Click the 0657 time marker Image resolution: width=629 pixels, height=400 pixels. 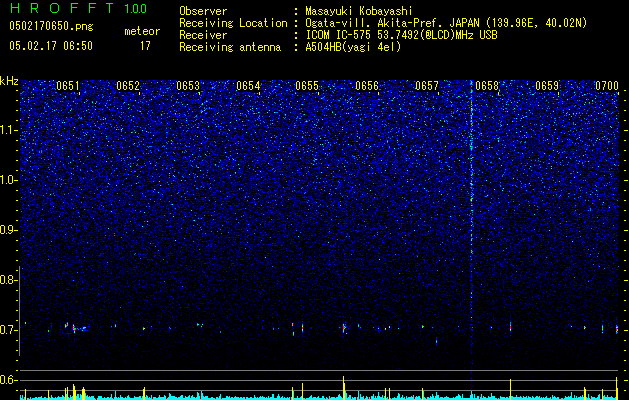click(427, 86)
